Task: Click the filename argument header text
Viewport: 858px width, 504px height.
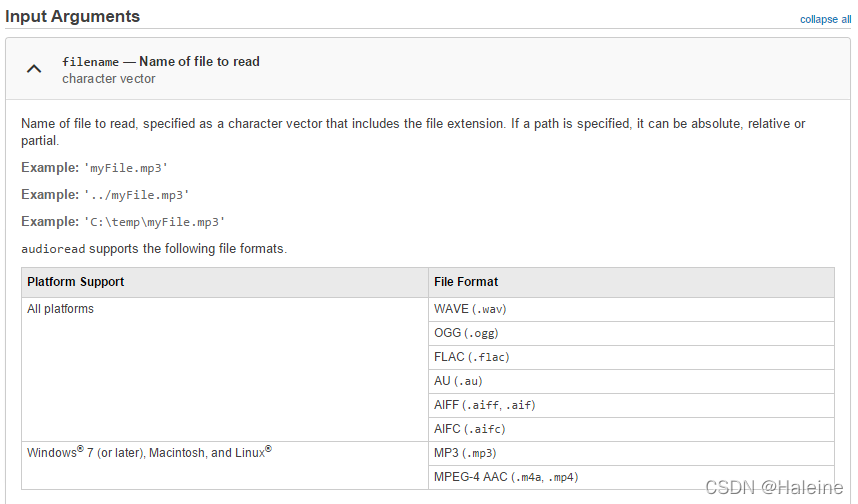Action: pos(161,62)
